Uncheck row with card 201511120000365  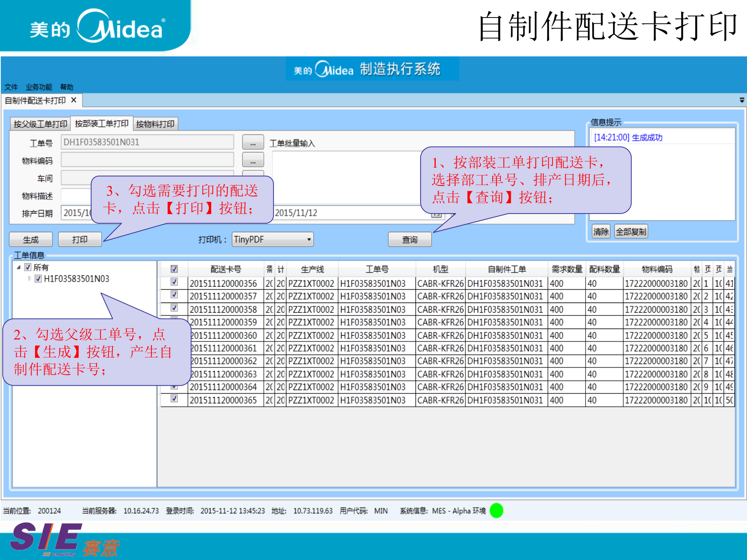click(x=174, y=399)
